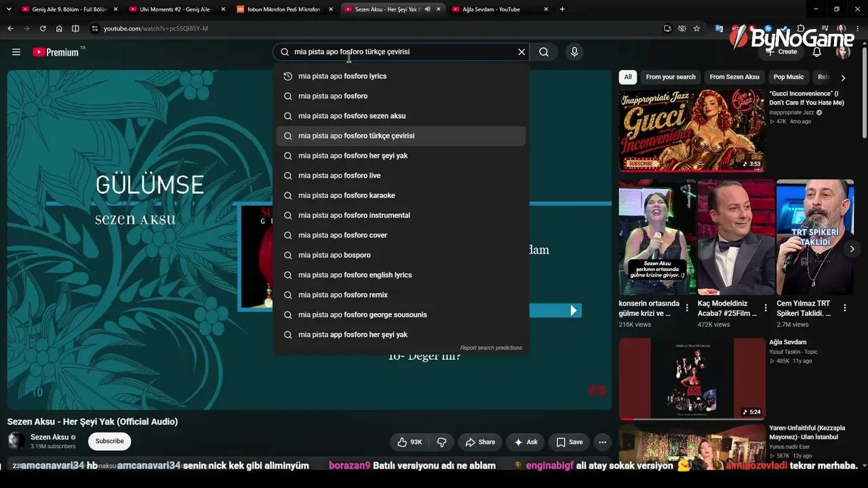Open more actions ellipsis under video
Screen dimensions: 868x488
coord(602,442)
